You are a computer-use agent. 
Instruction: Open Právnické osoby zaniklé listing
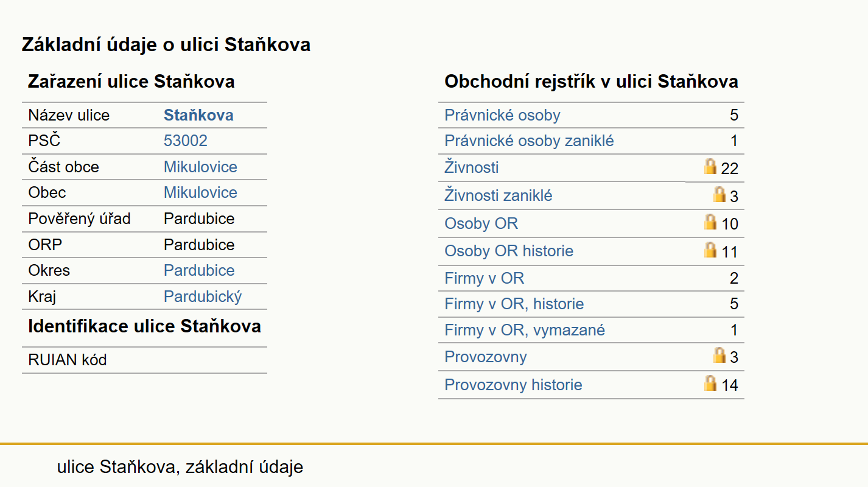tap(529, 141)
